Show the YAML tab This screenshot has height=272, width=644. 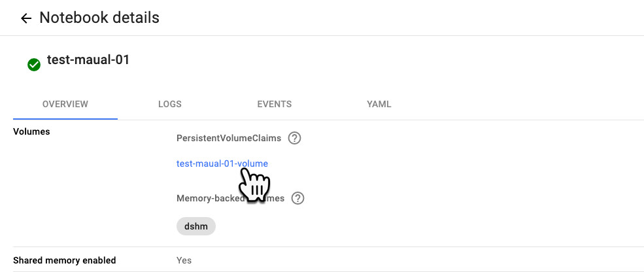[x=379, y=104]
